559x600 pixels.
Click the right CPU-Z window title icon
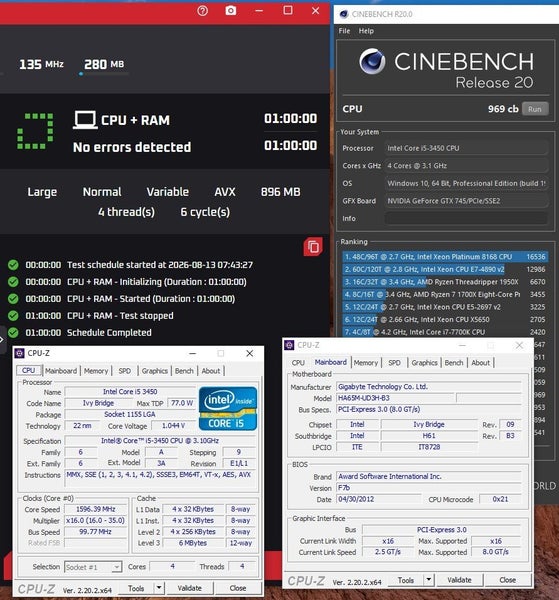289,345
